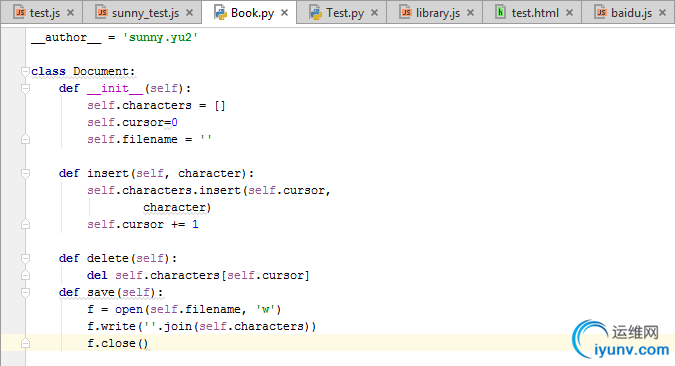Close the baidu.js tab

pyautogui.click(x=663, y=13)
